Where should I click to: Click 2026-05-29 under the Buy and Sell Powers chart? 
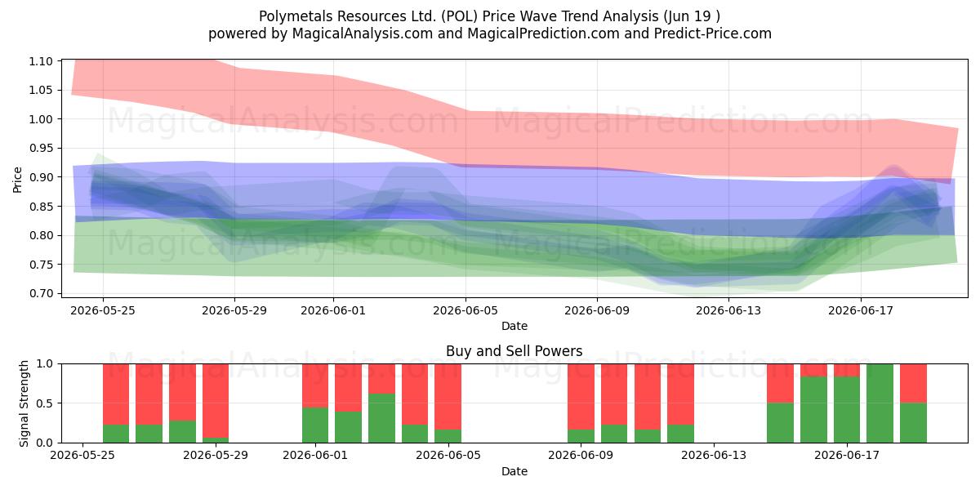(x=216, y=456)
